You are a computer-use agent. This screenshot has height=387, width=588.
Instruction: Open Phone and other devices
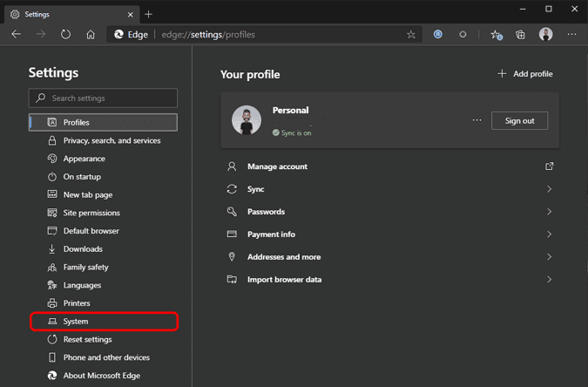tap(104, 357)
